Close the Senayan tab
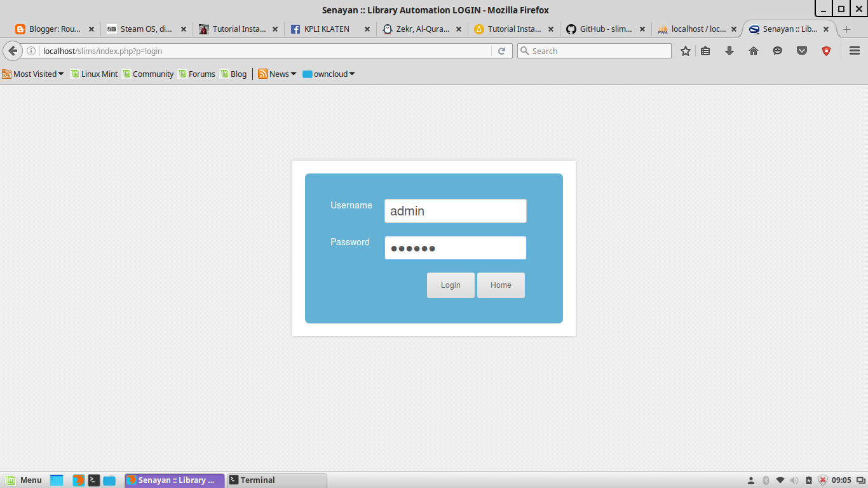 pos(826,29)
